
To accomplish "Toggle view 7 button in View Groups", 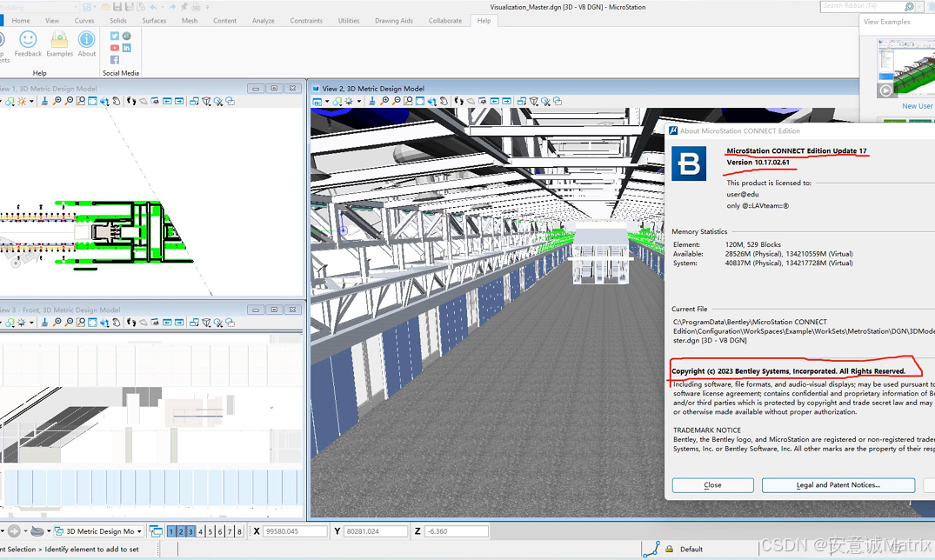I will tap(230, 531).
